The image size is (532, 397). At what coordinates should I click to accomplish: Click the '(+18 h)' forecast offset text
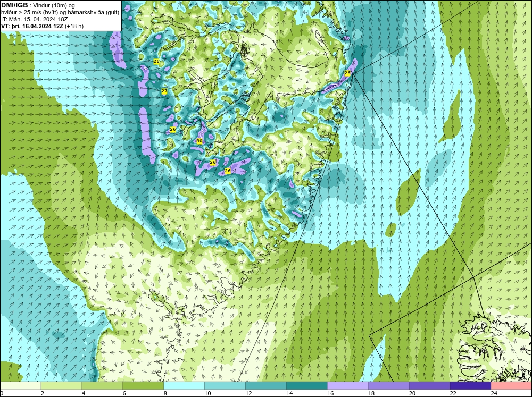(74, 26)
